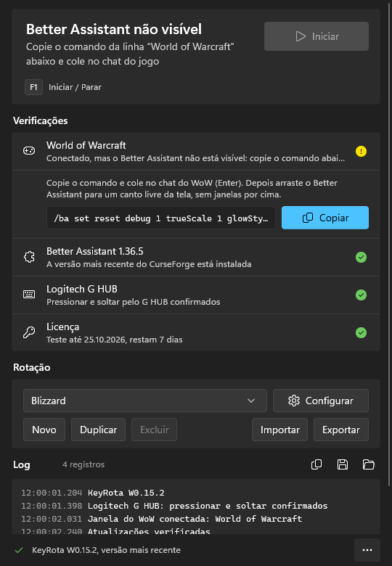Click the 'Iniciar / Parar' hotkey label
Image resolution: width=392 pixels, height=566 pixels.
point(75,87)
